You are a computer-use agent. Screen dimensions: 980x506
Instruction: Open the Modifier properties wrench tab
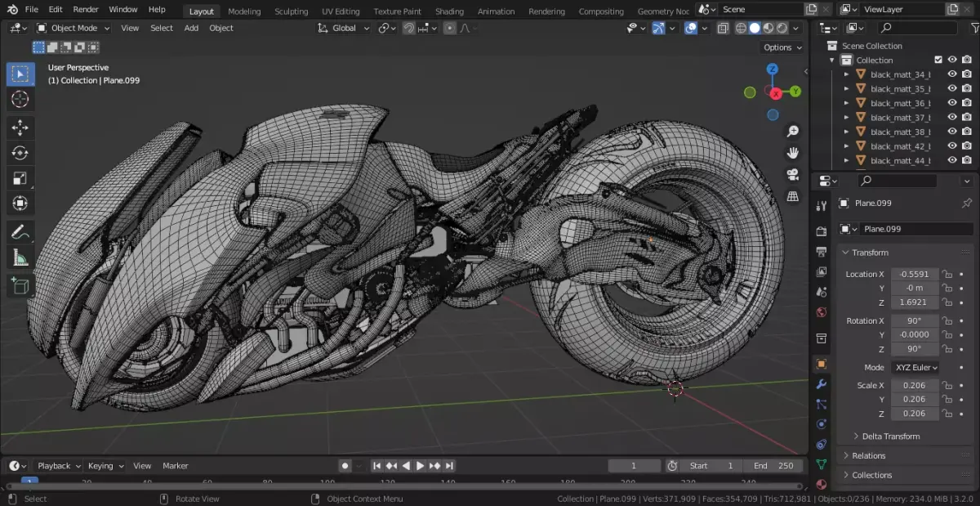click(x=822, y=384)
